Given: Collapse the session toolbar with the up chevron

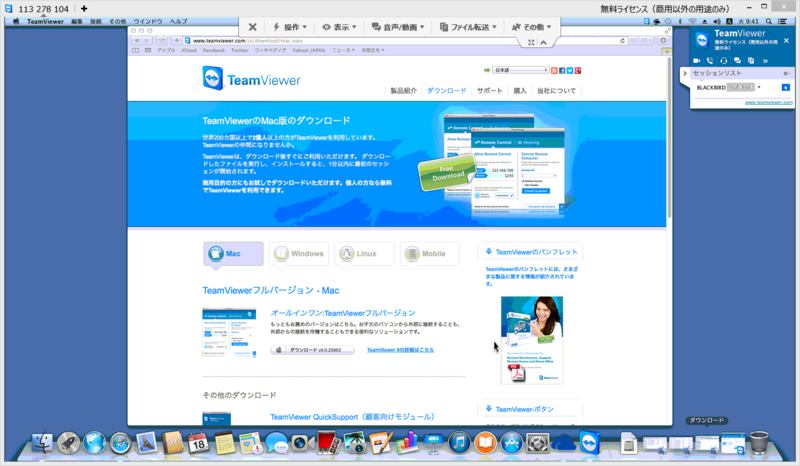Looking at the screenshot, I should (x=543, y=42).
